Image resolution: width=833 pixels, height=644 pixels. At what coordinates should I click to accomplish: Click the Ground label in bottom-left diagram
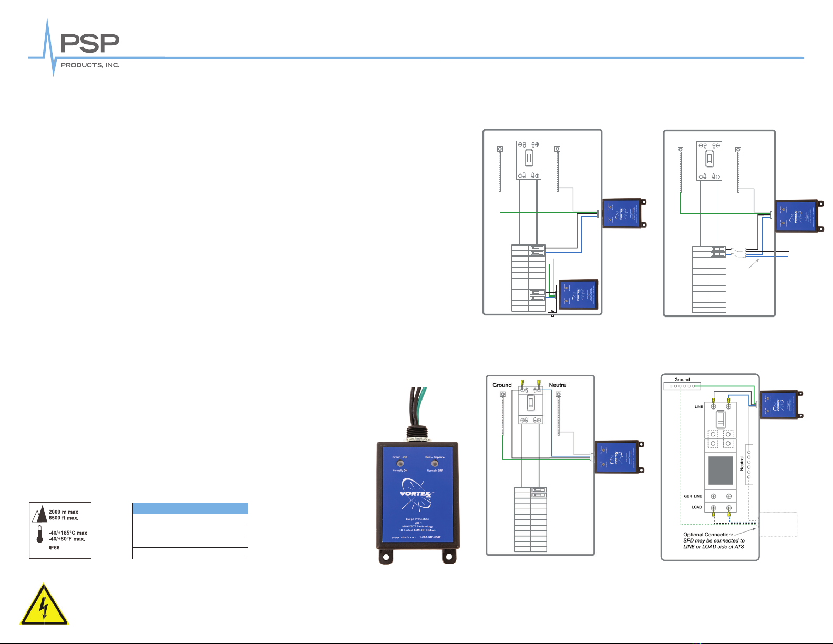pos(502,385)
